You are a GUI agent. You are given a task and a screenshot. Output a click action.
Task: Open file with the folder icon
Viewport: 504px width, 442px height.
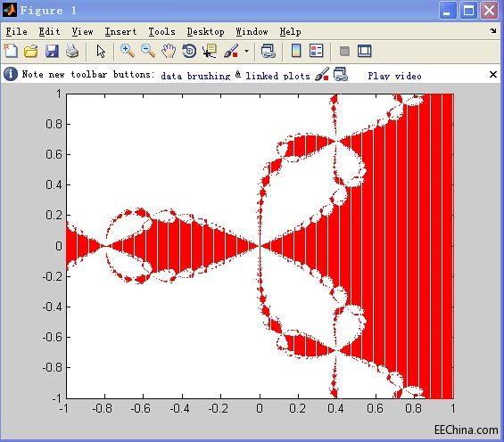pyautogui.click(x=31, y=51)
